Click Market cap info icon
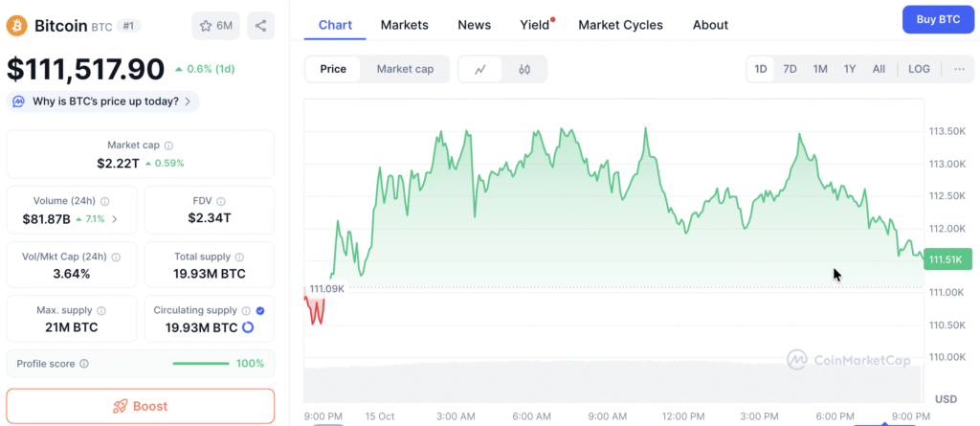980x426 pixels. coord(169,146)
